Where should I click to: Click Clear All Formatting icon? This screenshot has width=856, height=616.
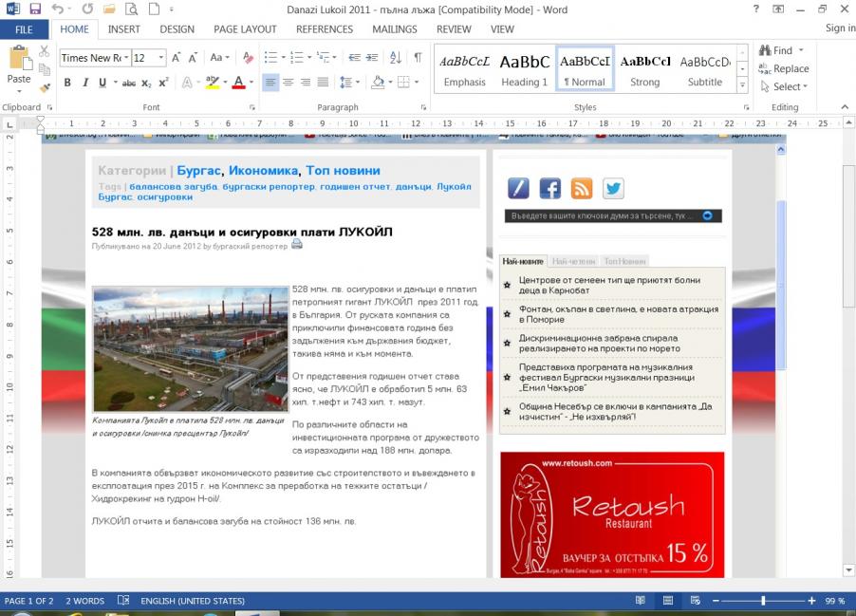click(x=248, y=57)
